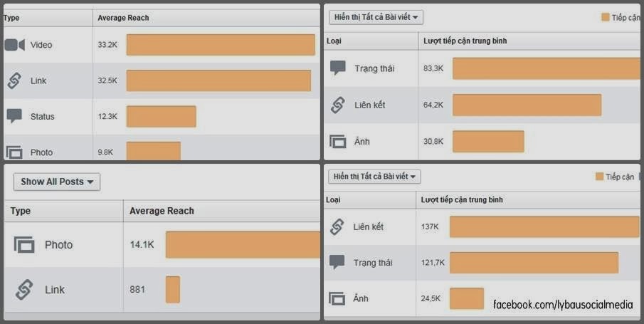Screen dimensions: 644x324
Task: Open lower Hiển thị Tất cả Bài viết dropdown
Action: (374, 177)
